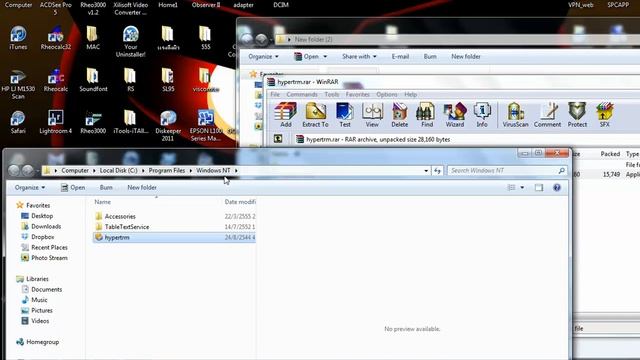Select the Rheo3000 desktop shortcut
The image size is (640, 360).
pyautogui.click(x=93, y=122)
